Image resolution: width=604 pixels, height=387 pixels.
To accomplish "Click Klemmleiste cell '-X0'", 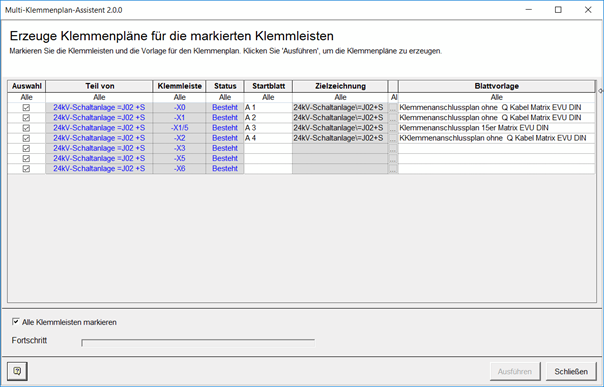I will (x=180, y=107).
